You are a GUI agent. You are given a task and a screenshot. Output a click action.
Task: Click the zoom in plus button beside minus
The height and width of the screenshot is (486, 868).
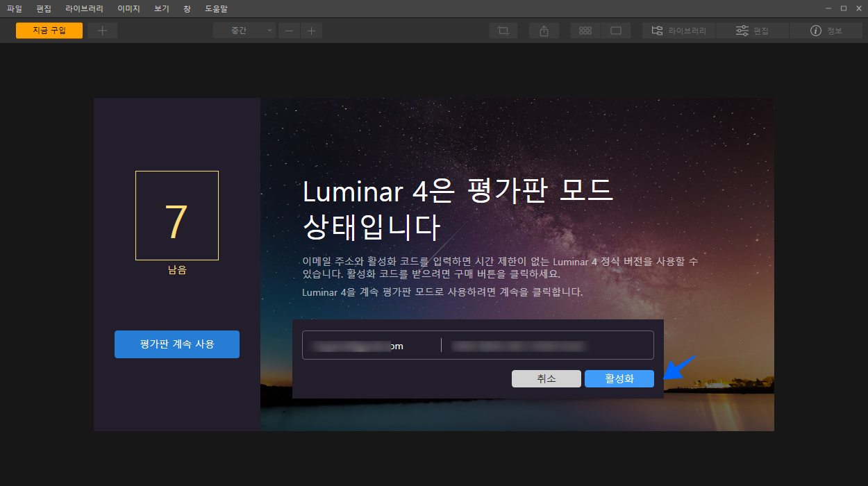312,31
